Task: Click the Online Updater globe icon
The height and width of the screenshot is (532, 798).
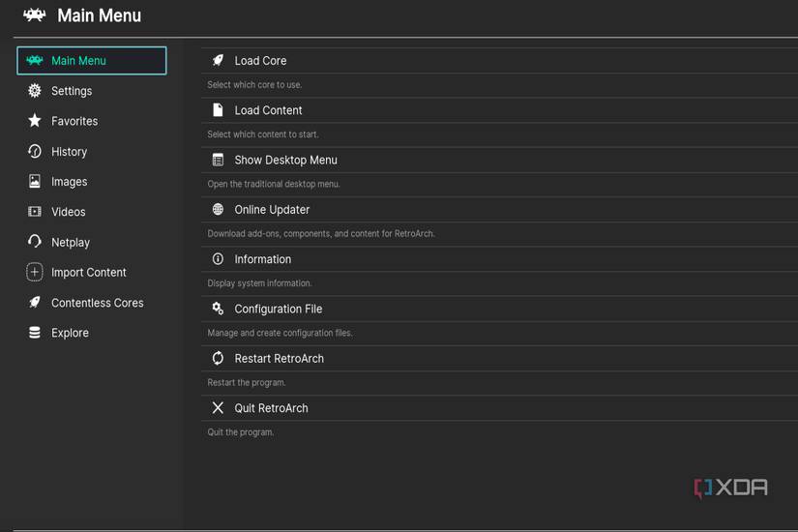Action: (218, 209)
